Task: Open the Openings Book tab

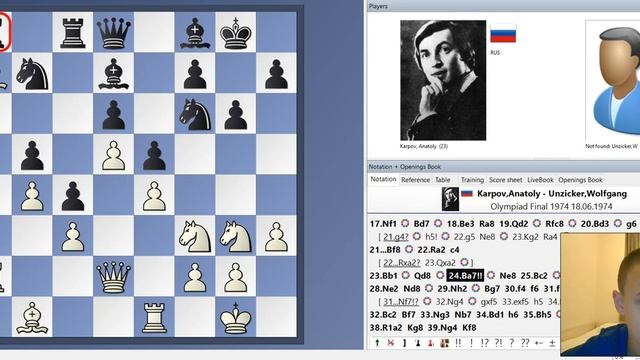Action: click(x=580, y=180)
